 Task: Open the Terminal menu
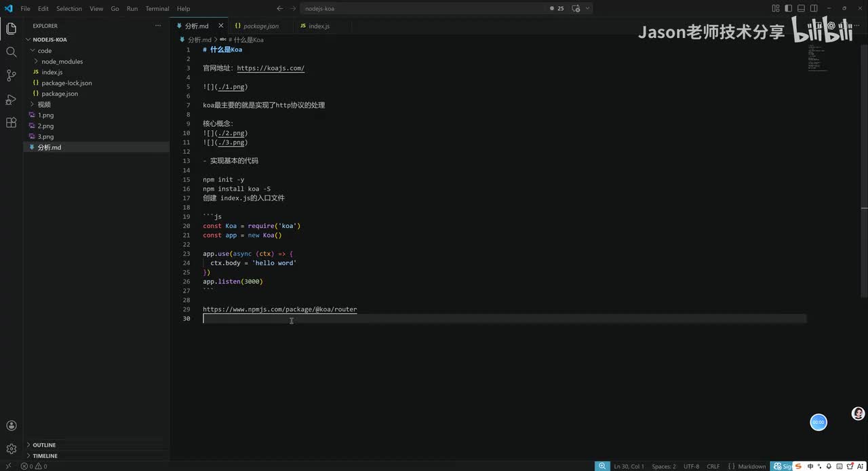pyautogui.click(x=157, y=9)
